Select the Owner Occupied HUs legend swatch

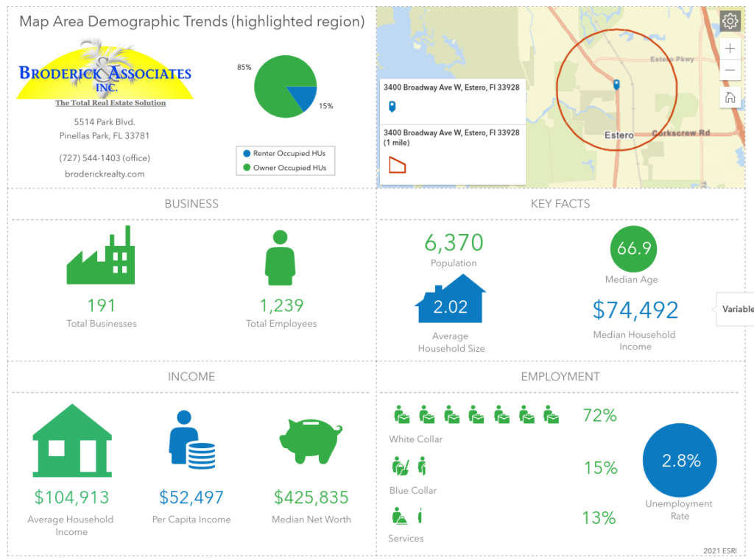pyautogui.click(x=247, y=169)
